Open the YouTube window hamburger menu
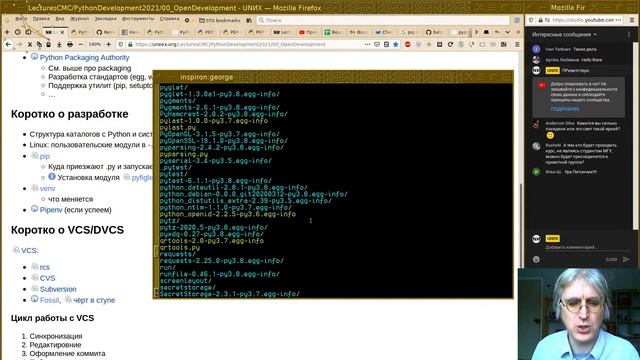This screenshot has width=640, height=360. (x=632, y=20)
